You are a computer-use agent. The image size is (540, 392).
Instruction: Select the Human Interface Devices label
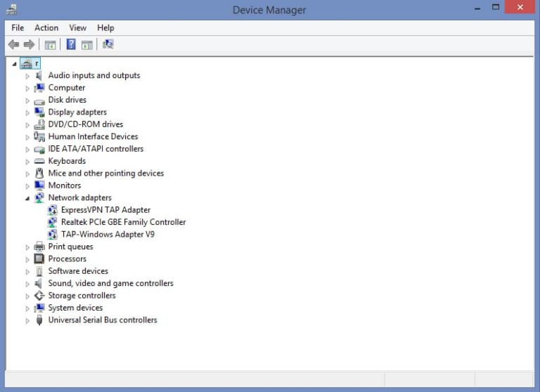point(94,136)
